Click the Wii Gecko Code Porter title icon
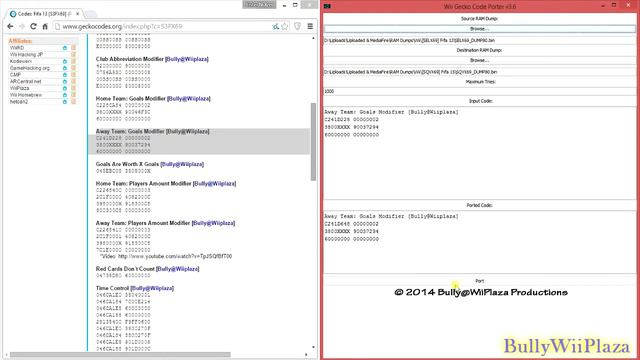Image resolution: width=640 pixels, height=360 pixels. [327, 6]
